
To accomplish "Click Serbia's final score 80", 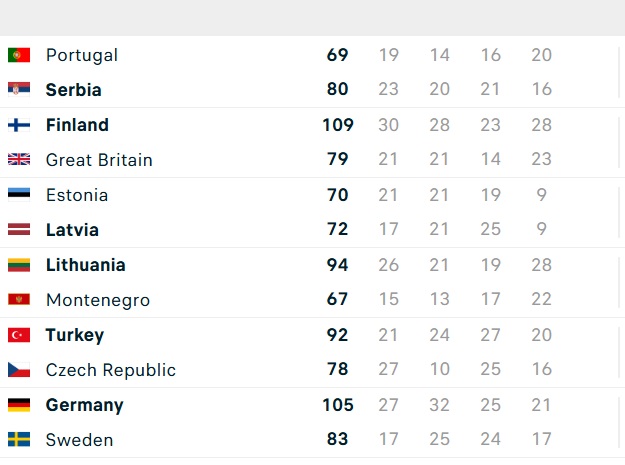I will [338, 89].
